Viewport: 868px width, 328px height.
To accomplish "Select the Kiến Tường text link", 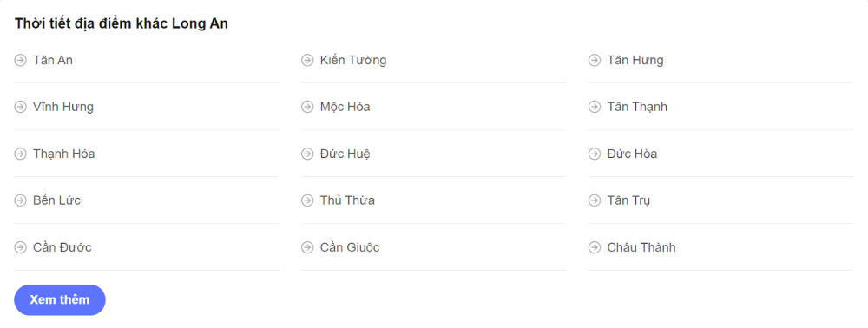I will (353, 60).
